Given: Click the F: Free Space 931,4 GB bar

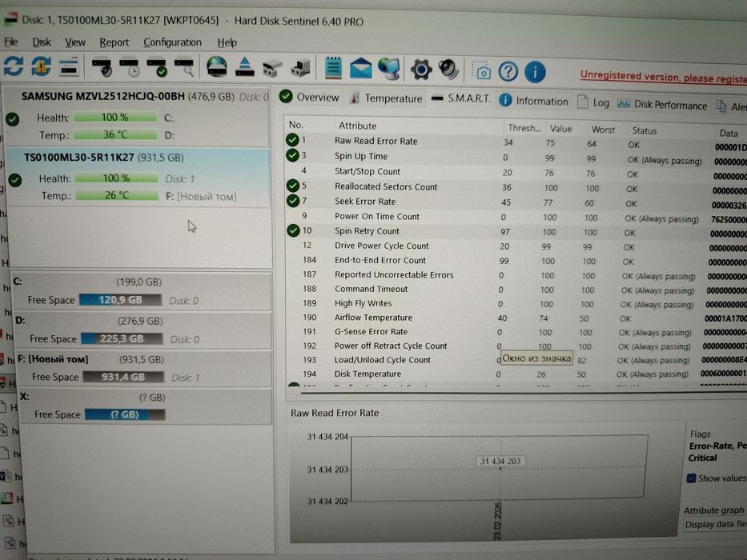Looking at the screenshot, I should coord(123,377).
